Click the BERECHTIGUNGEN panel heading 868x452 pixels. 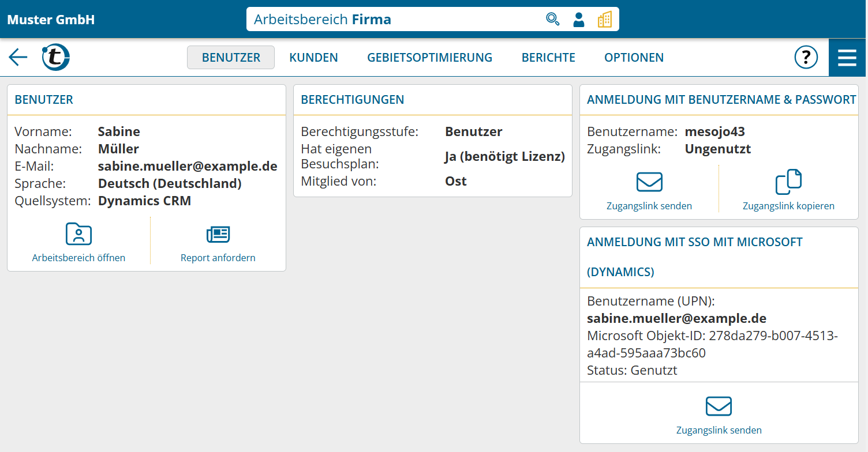click(x=353, y=100)
